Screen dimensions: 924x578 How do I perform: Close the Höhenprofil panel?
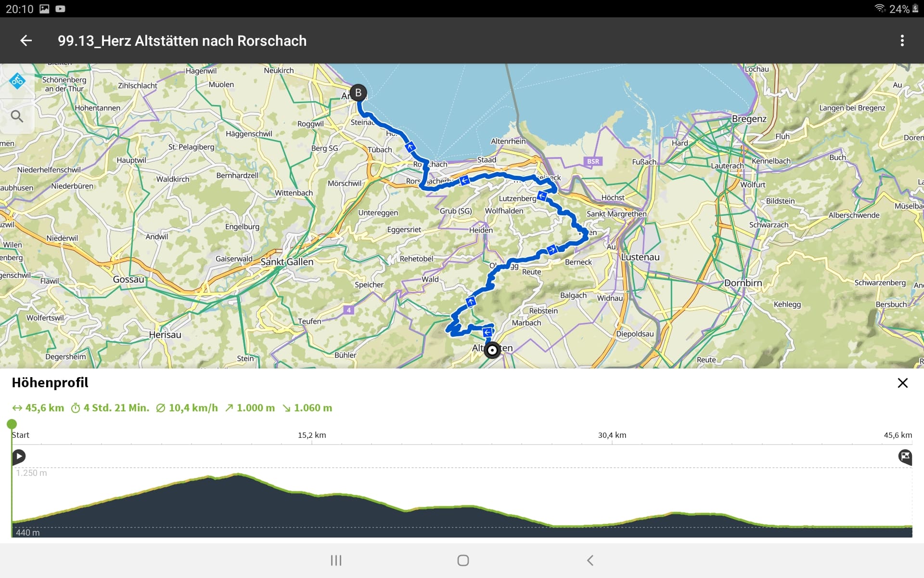(902, 383)
